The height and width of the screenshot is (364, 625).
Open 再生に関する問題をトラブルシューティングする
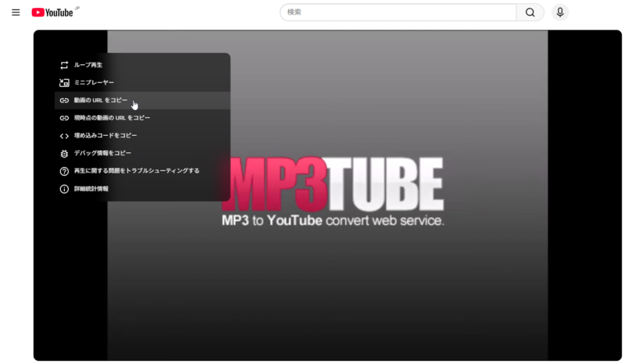click(142, 171)
